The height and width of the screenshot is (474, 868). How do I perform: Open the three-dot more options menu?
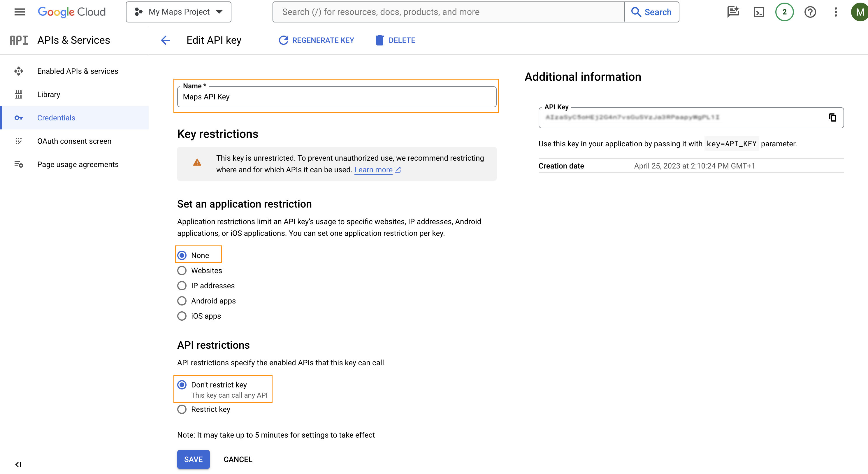pyautogui.click(x=836, y=12)
